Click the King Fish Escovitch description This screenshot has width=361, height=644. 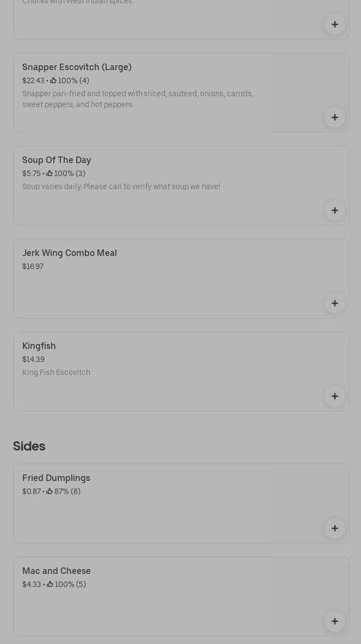(56, 372)
